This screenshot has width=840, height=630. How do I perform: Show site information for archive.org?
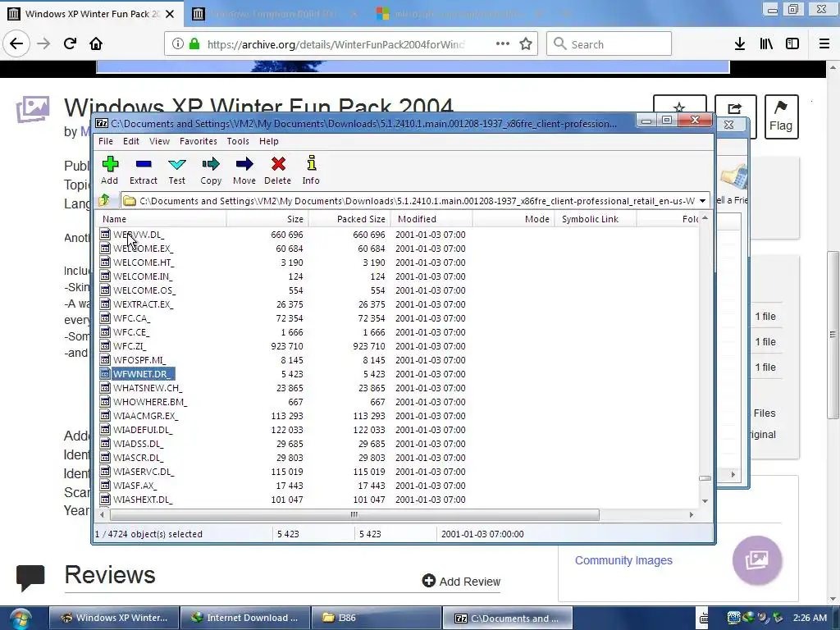point(178,44)
